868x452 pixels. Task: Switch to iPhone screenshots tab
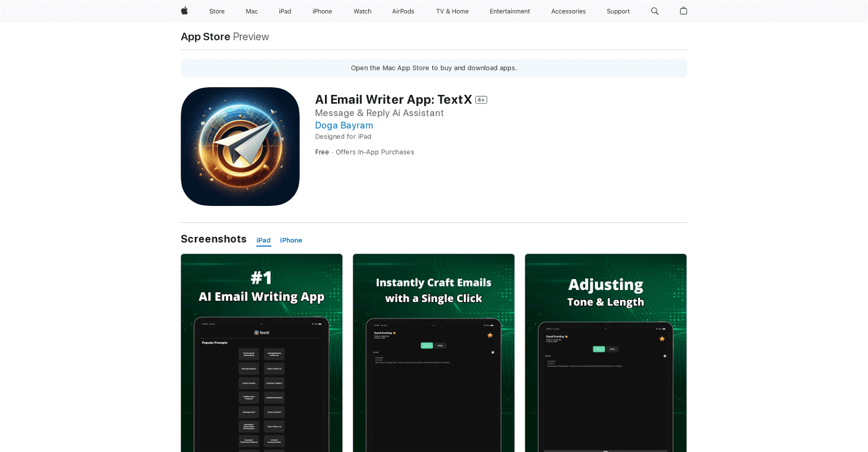pos(291,240)
